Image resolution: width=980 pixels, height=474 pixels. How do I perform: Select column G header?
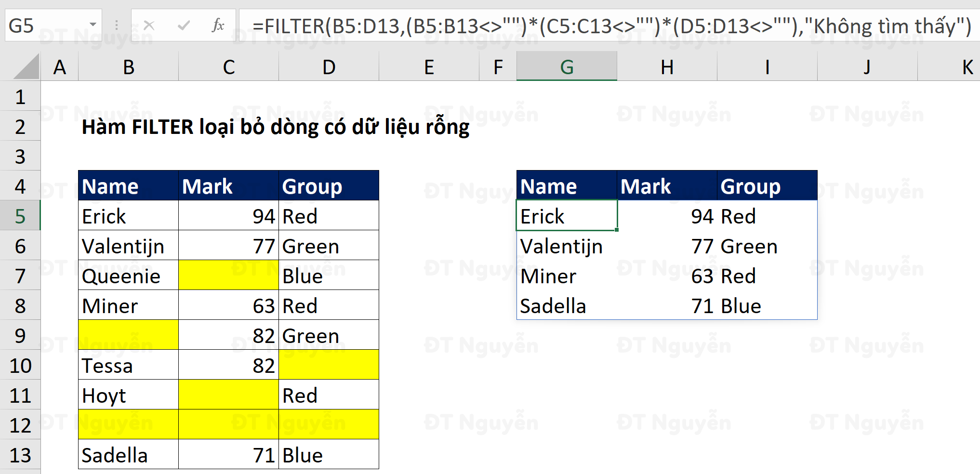point(567,67)
